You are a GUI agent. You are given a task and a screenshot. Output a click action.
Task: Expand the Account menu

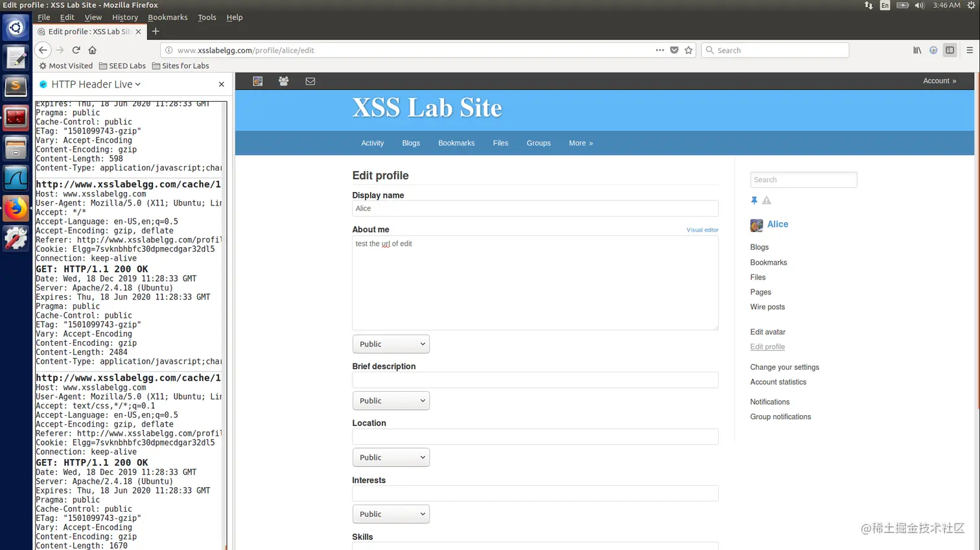(939, 81)
